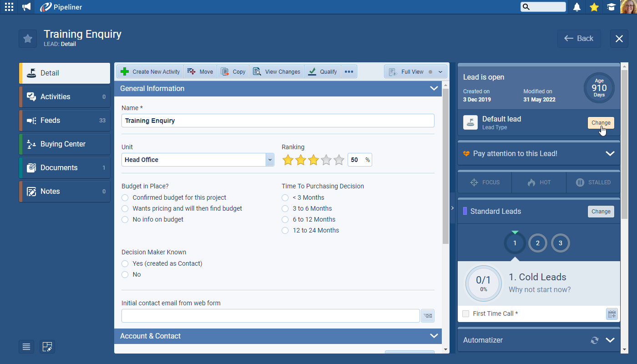Image resolution: width=637 pixels, height=364 pixels.
Task: Check the First Time Call checkbox
Action: tap(465, 313)
